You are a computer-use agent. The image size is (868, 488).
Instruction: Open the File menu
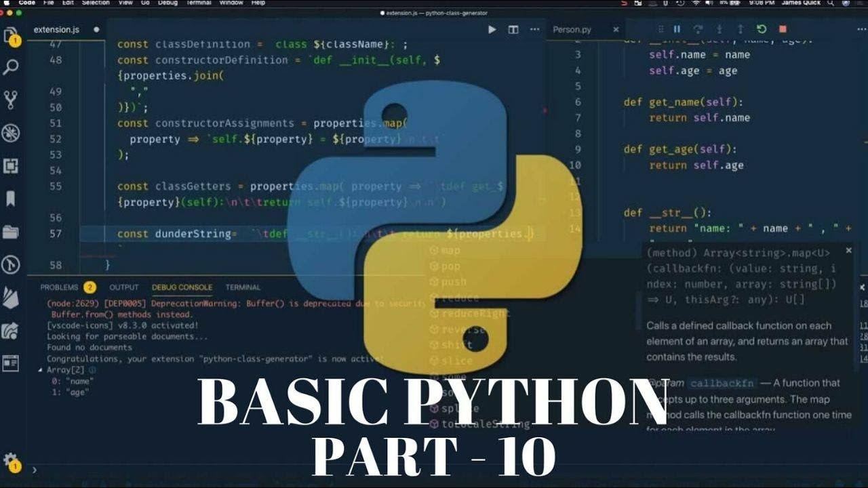pyautogui.click(x=49, y=3)
